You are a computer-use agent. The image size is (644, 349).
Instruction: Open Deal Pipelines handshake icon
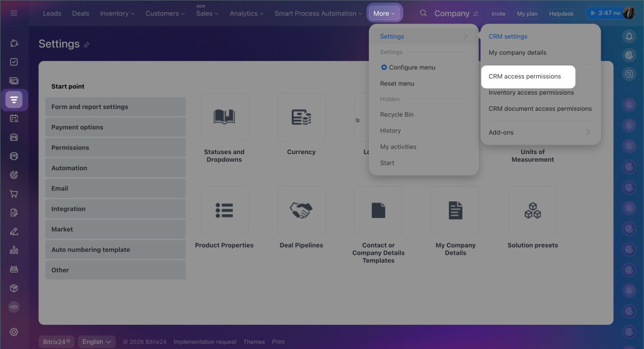pos(301,211)
